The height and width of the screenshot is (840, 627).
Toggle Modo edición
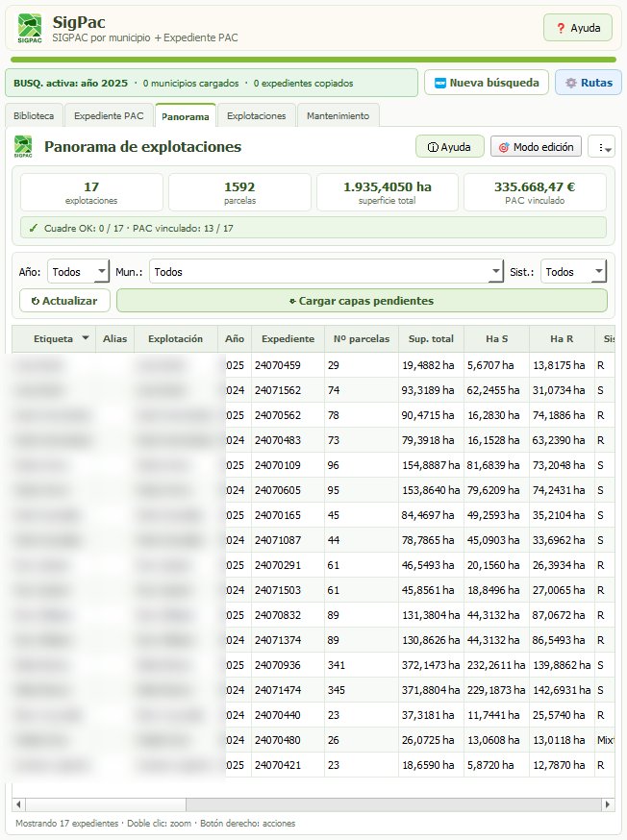pyautogui.click(x=536, y=147)
